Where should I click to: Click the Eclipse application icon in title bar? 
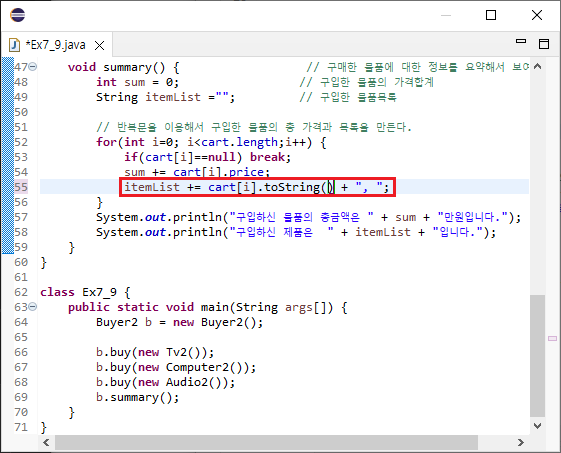[x=18, y=15]
